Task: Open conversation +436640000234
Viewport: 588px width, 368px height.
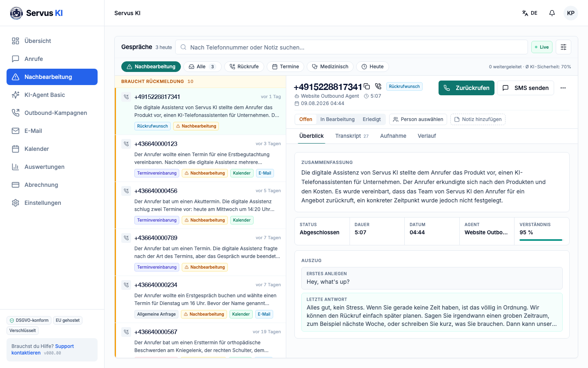Action: tap(201, 299)
